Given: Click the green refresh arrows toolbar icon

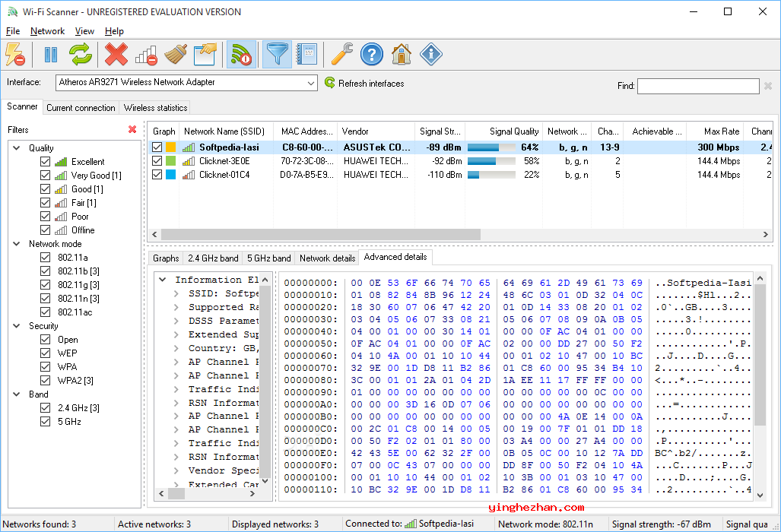Looking at the screenshot, I should coord(81,54).
